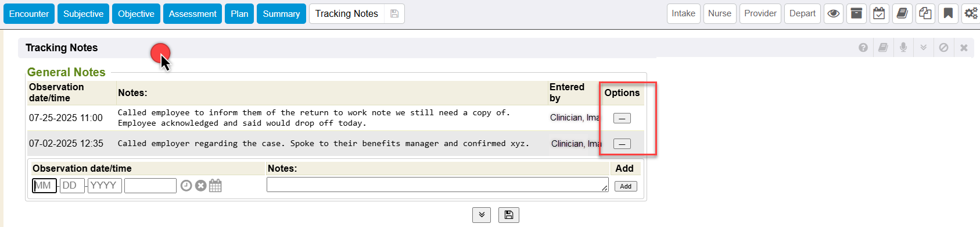980x227 pixels.
Task: Click the Notes text input field
Action: [437, 185]
